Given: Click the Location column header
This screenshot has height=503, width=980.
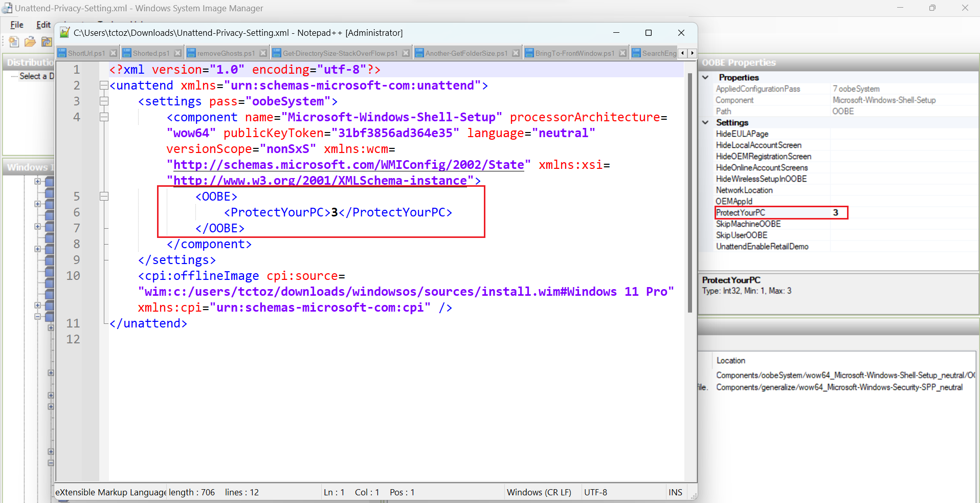Looking at the screenshot, I should (x=731, y=361).
